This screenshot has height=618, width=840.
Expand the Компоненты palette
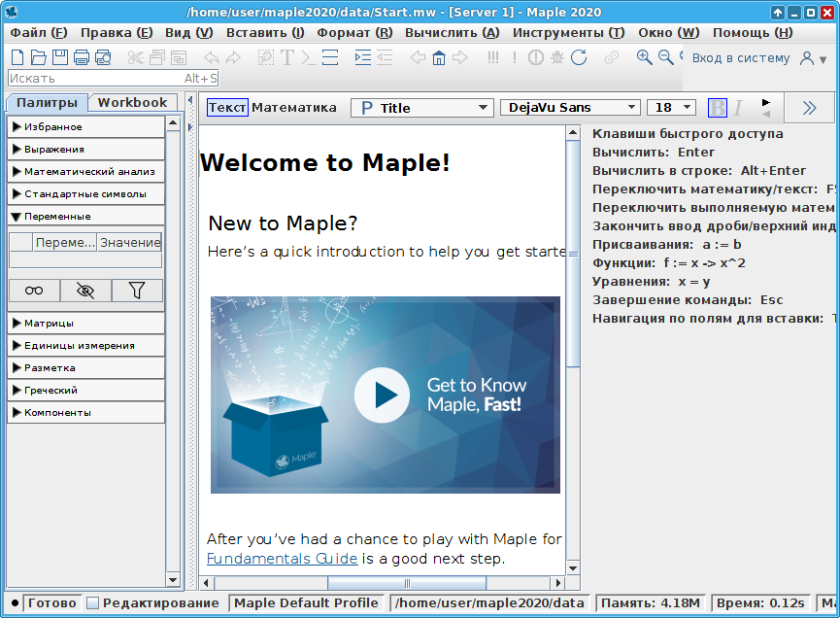point(85,413)
